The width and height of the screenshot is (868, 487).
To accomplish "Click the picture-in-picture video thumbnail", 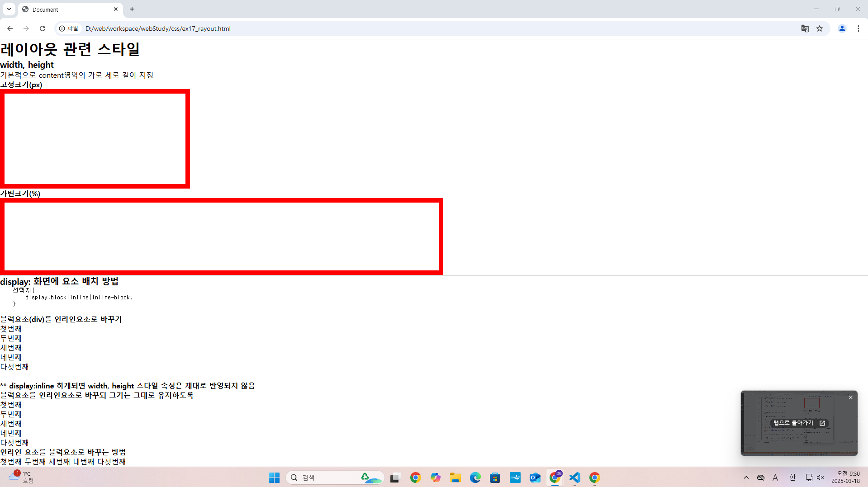I will [x=799, y=423].
